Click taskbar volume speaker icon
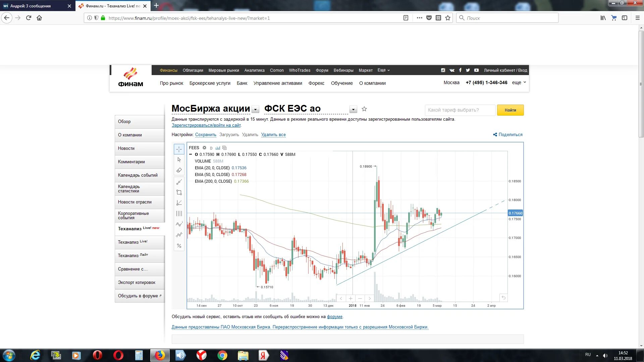Image resolution: width=644 pixels, height=362 pixels. (x=605, y=356)
